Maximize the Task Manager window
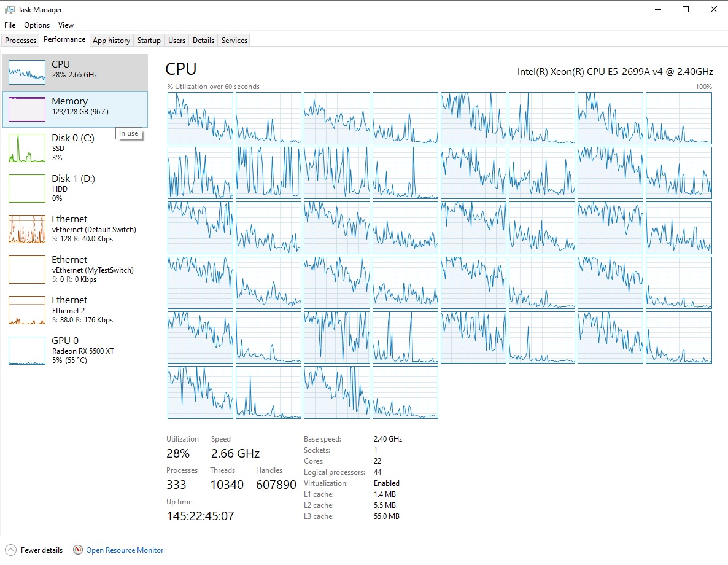Image resolution: width=728 pixels, height=565 pixels. [685, 9]
